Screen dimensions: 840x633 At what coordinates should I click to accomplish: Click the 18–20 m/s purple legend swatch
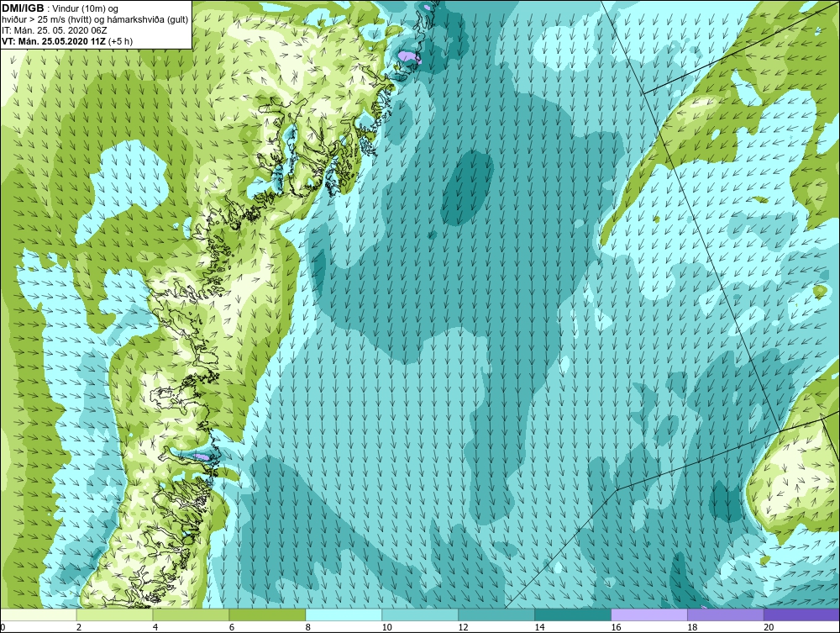726,615
